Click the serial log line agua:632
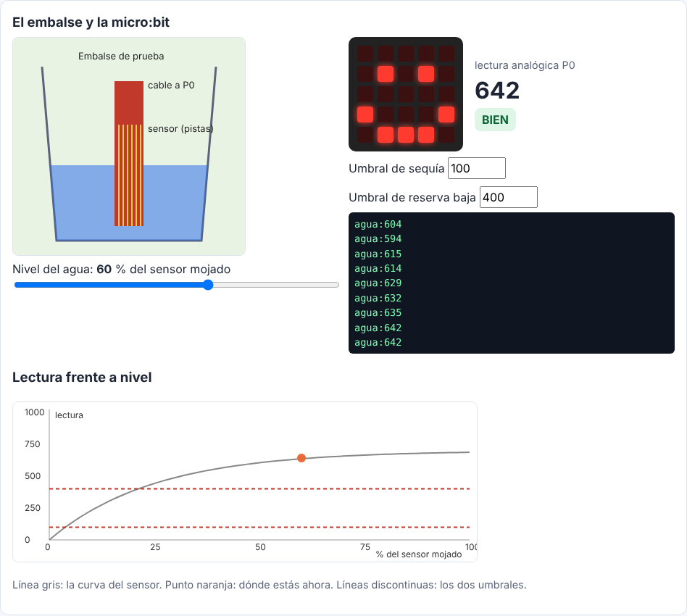The image size is (687, 616). click(x=378, y=298)
